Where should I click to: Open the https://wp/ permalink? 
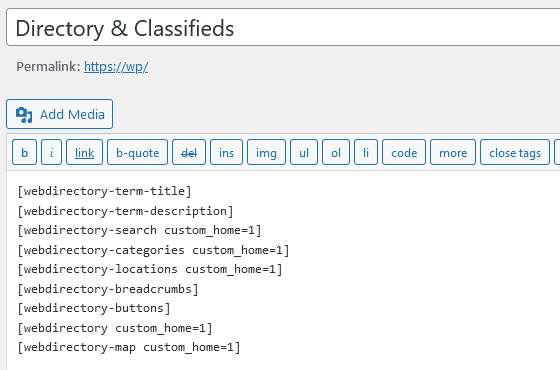[x=116, y=66]
